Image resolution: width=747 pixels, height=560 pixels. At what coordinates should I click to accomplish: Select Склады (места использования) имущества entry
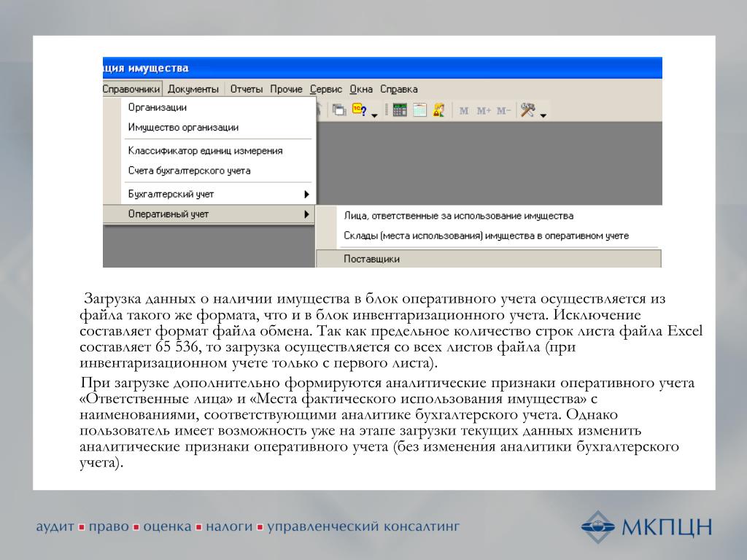pos(489,236)
